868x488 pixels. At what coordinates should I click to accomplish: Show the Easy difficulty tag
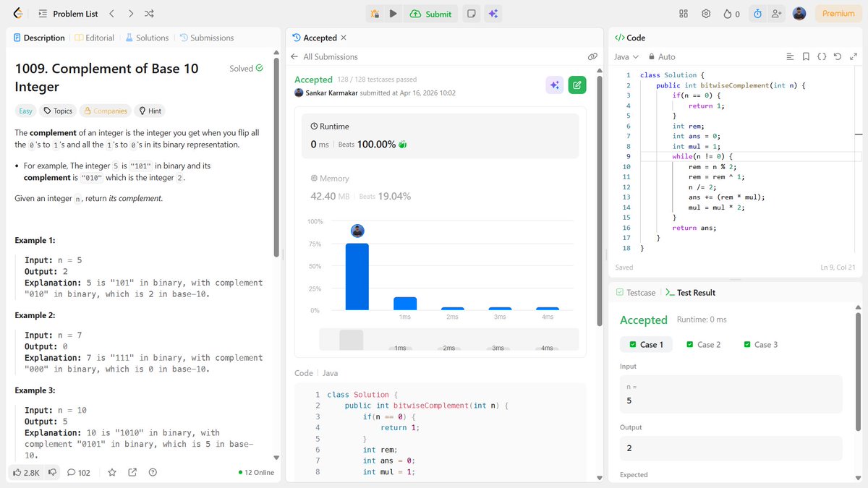(25, 111)
